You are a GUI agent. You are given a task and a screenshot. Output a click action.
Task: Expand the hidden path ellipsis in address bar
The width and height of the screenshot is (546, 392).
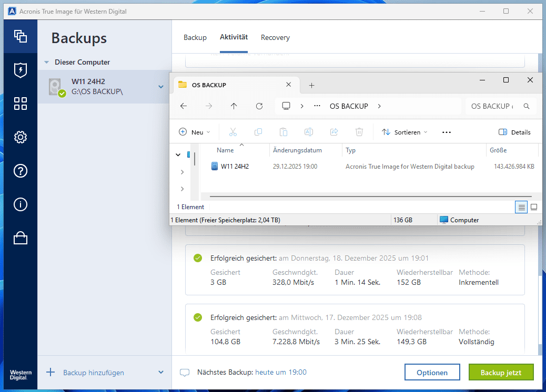317,106
